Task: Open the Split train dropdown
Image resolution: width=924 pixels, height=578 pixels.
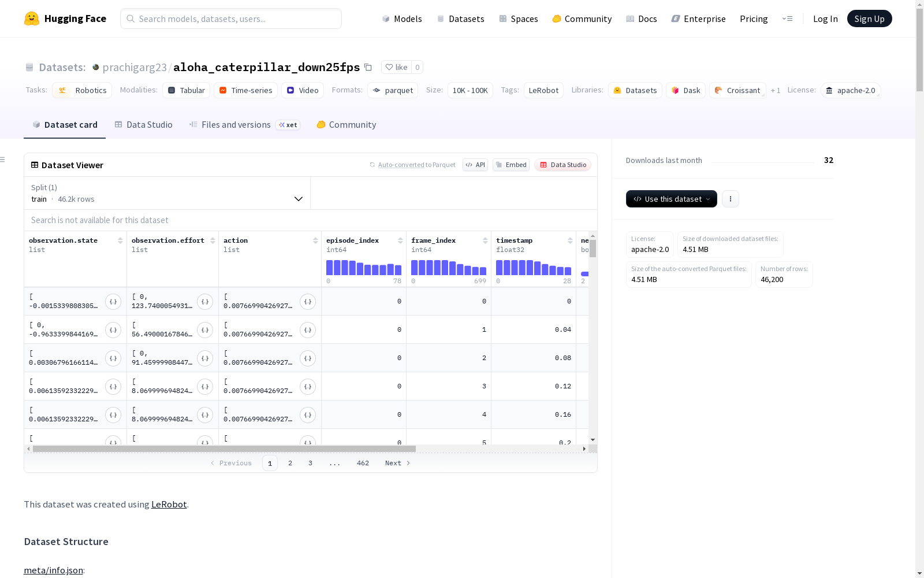Action: [167, 193]
